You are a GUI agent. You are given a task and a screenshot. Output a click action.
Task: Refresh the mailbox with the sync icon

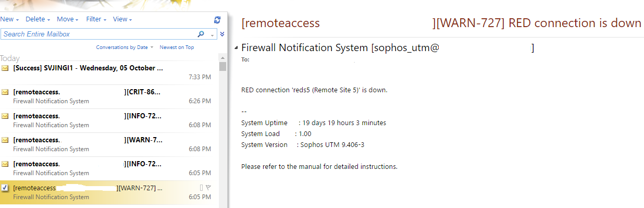click(x=217, y=20)
